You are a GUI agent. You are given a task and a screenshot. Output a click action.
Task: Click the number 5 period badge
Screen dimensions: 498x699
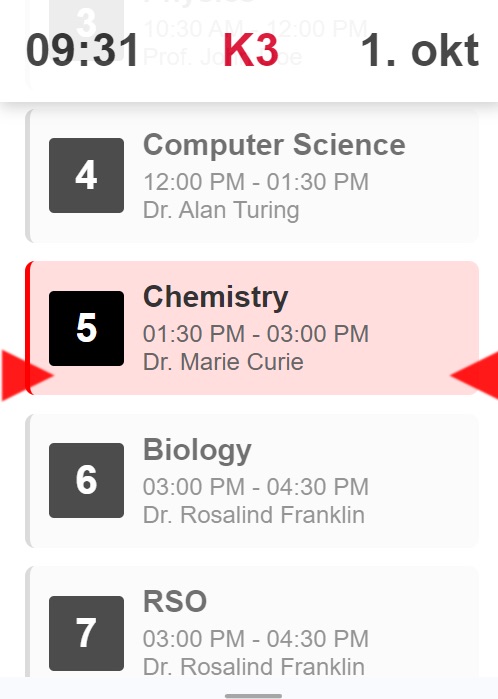pos(86,328)
